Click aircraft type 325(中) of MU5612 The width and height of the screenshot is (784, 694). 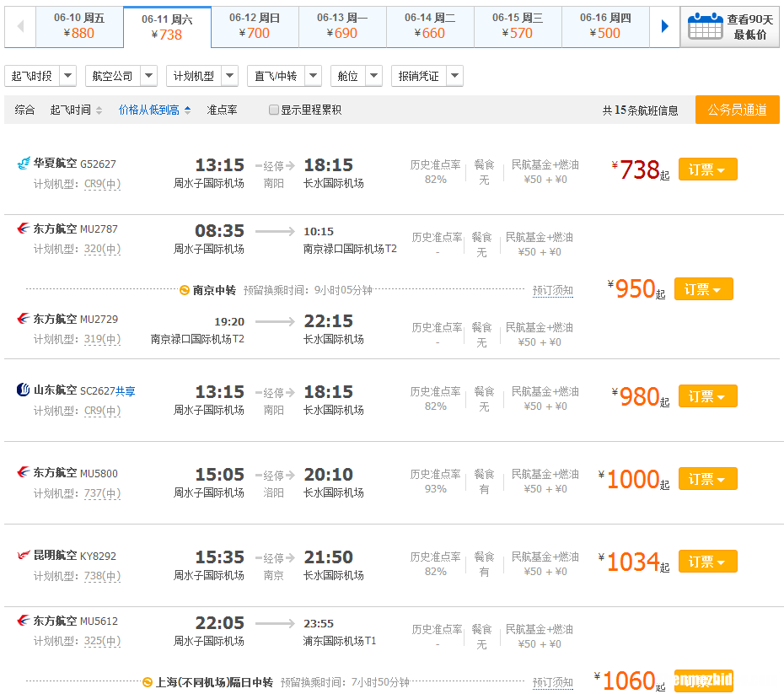click(x=103, y=641)
